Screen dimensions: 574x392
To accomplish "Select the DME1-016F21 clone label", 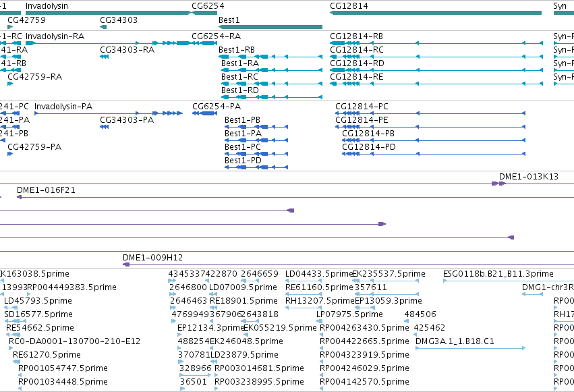I will click(x=46, y=190).
